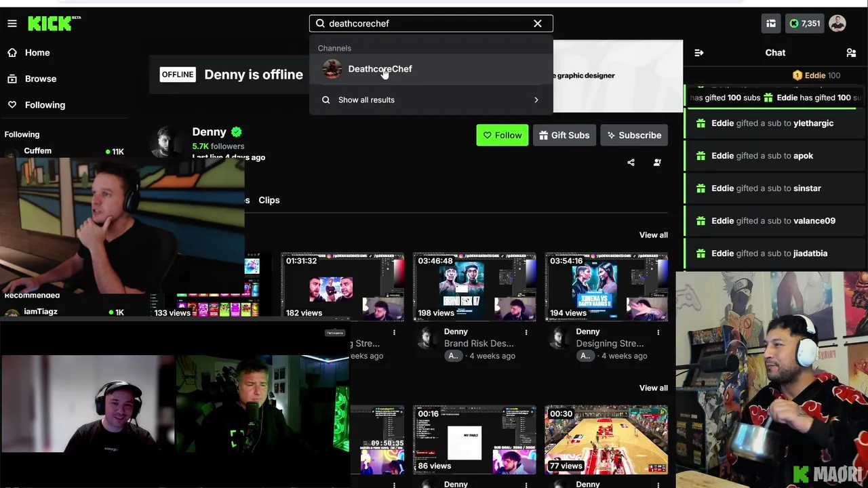The width and height of the screenshot is (868, 488).
Task: Click the 7,351 Kick balance
Action: (805, 24)
